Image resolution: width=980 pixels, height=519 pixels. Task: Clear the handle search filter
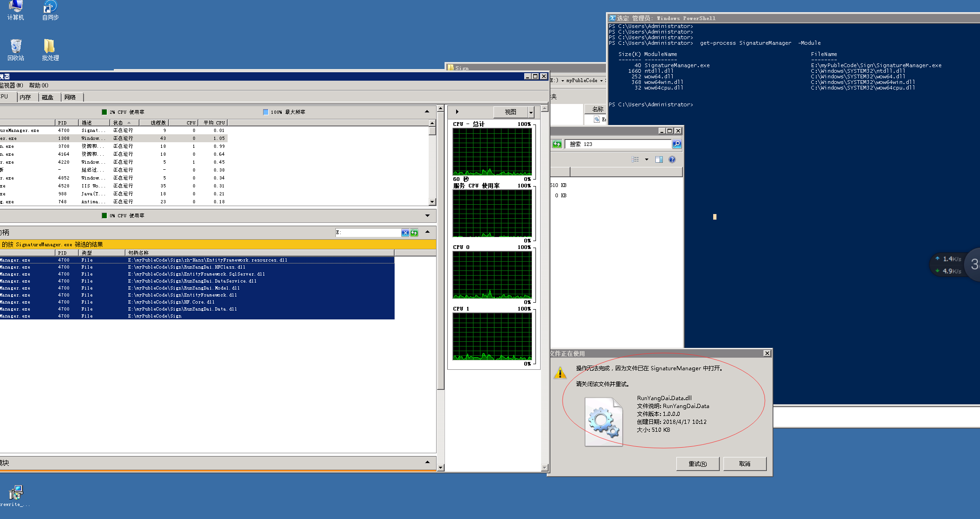click(405, 233)
